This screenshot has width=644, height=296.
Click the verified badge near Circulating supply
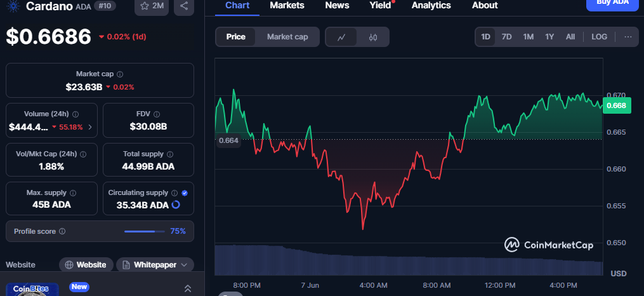185,193
